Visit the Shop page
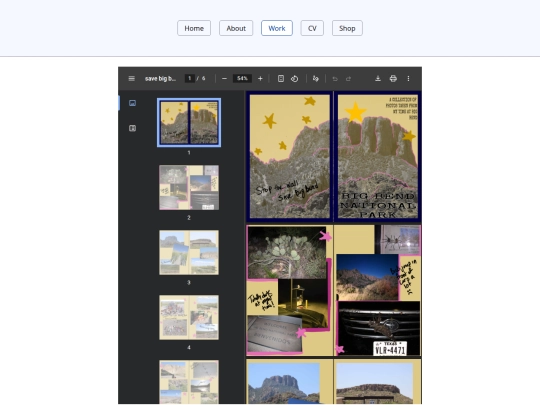The image size is (540, 405). tap(347, 28)
